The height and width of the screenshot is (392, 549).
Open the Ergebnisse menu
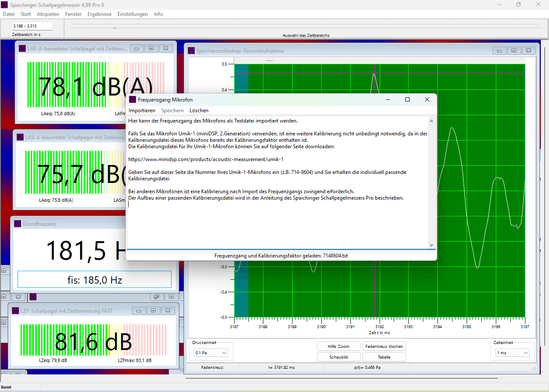(100, 14)
